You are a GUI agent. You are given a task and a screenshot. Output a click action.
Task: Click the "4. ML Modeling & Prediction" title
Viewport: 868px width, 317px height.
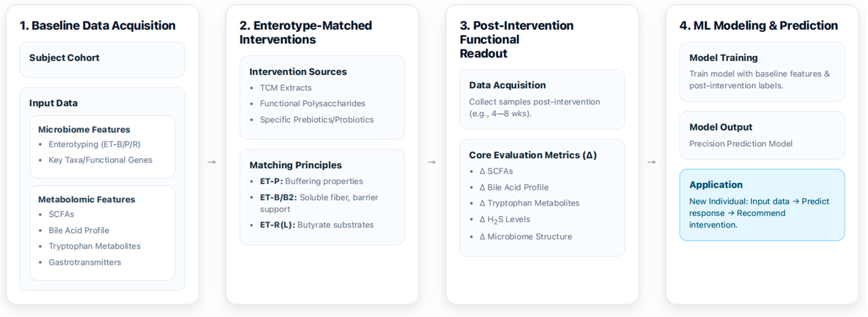pyautogui.click(x=758, y=26)
